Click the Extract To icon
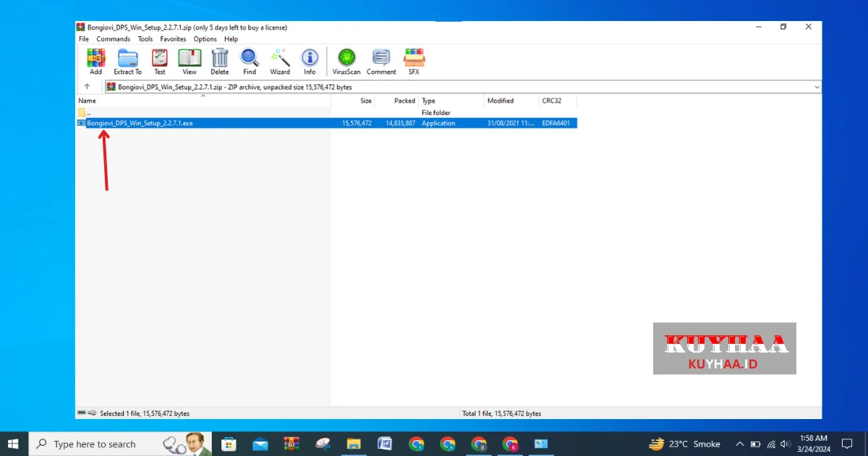 (x=127, y=62)
